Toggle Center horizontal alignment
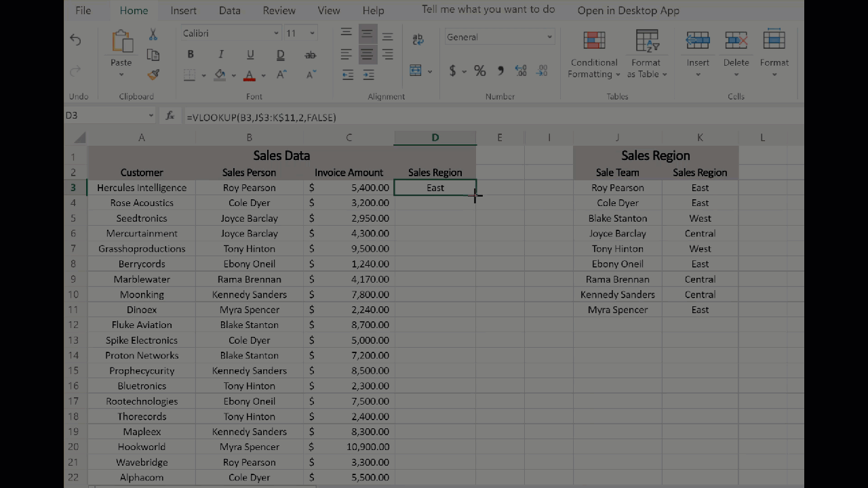Screen dimensions: 868x488 (367, 54)
